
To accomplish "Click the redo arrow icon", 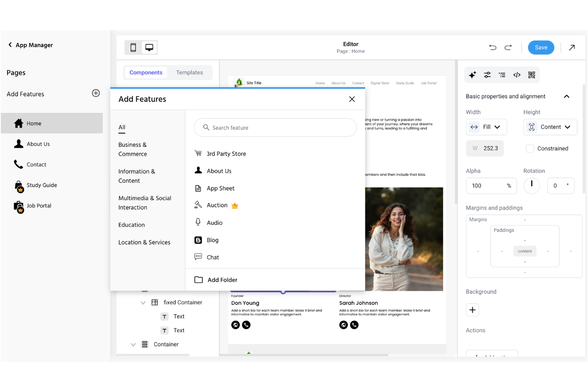I will pyautogui.click(x=508, y=47).
